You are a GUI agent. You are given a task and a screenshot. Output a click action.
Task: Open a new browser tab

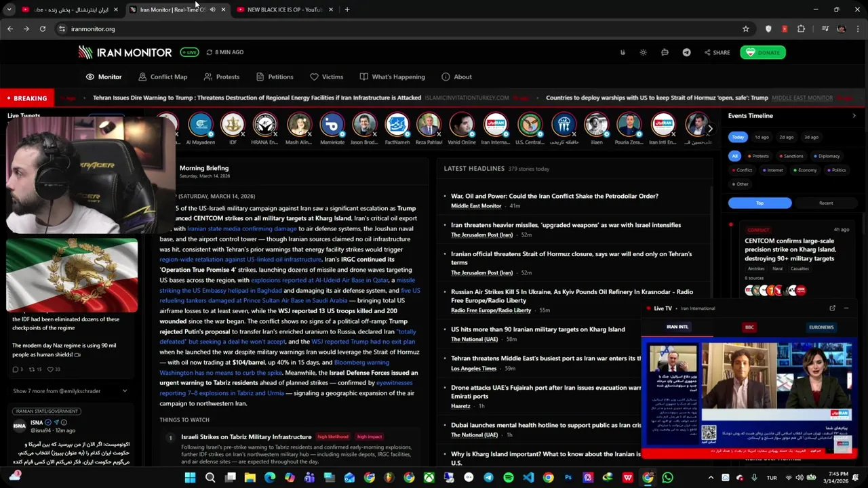pyautogui.click(x=347, y=9)
